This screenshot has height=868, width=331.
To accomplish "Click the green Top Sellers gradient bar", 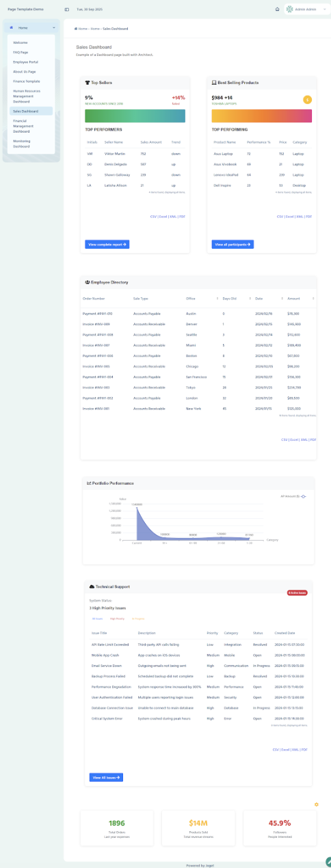I will click(x=135, y=116).
